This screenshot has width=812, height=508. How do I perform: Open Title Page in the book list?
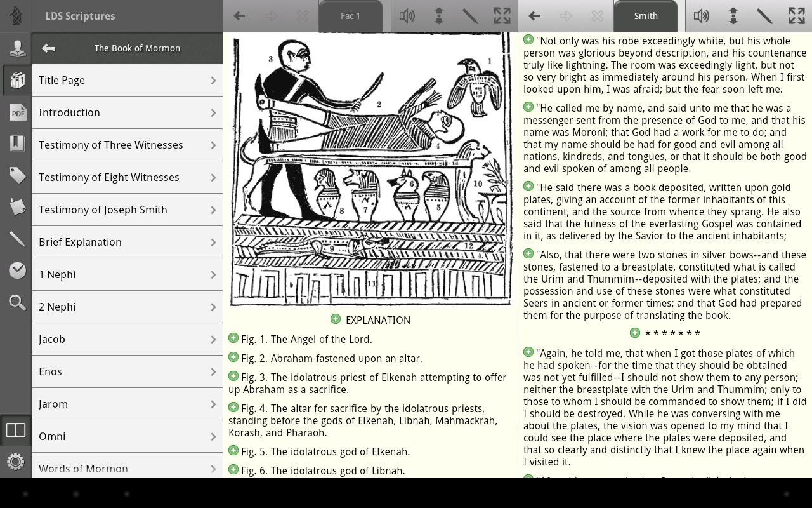click(x=128, y=80)
